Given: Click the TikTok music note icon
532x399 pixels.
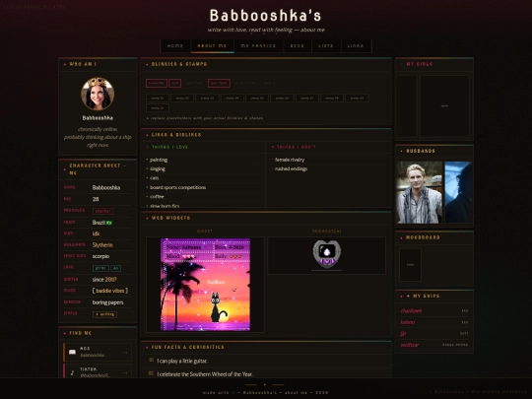Looking at the screenshot, I should pyautogui.click(x=72, y=372).
